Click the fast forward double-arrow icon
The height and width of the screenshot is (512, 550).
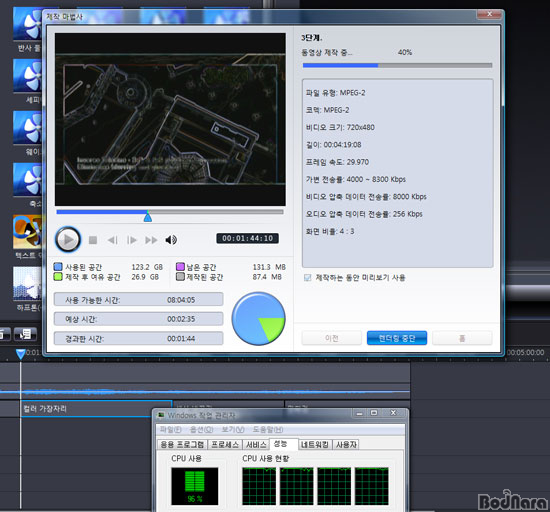tap(152, 240)
